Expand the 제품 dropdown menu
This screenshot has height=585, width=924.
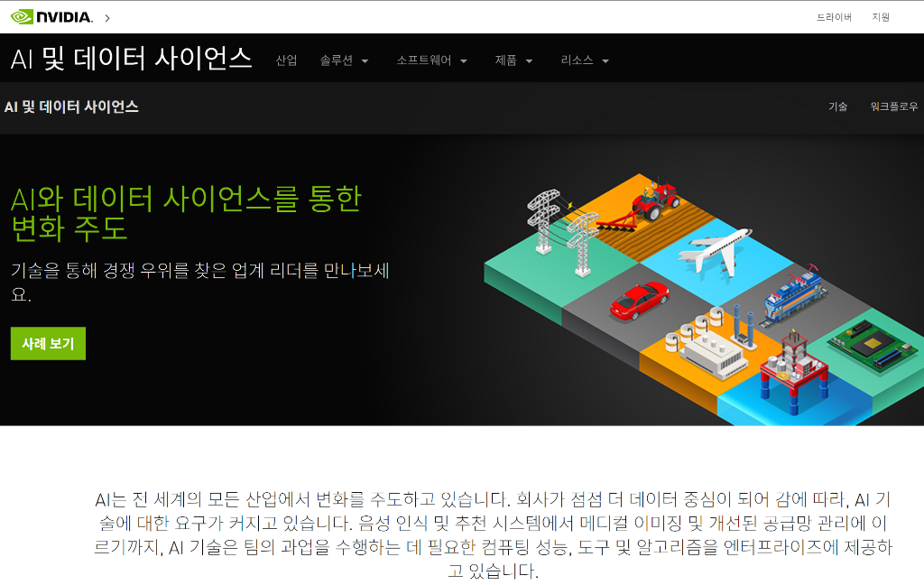pyautogui.click(x=513, y=60)
